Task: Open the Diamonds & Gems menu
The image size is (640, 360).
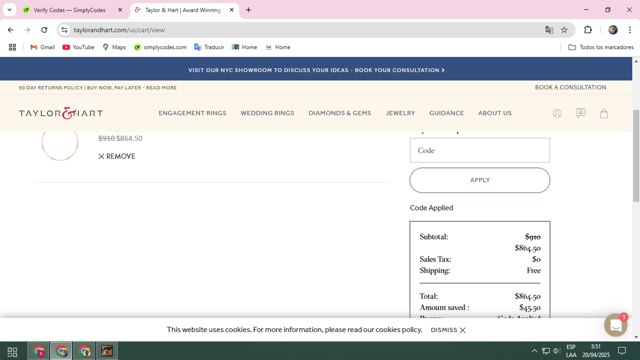Action: 340,113
